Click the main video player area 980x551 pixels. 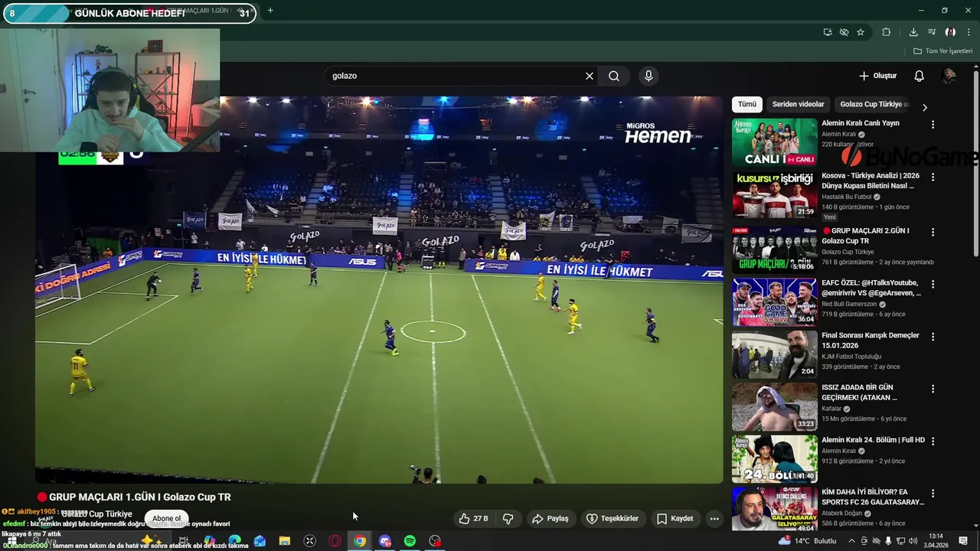click(379, 291)
